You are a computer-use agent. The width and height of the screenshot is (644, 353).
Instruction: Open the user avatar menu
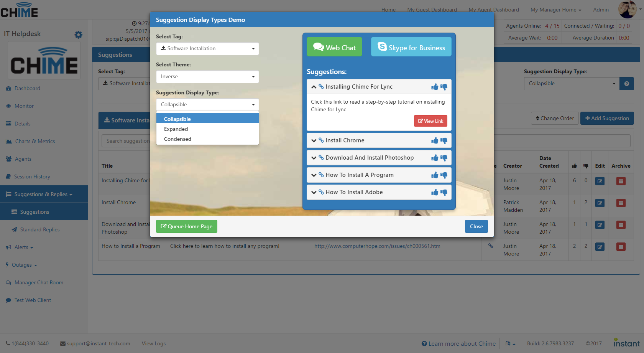[x=630, y=10]
